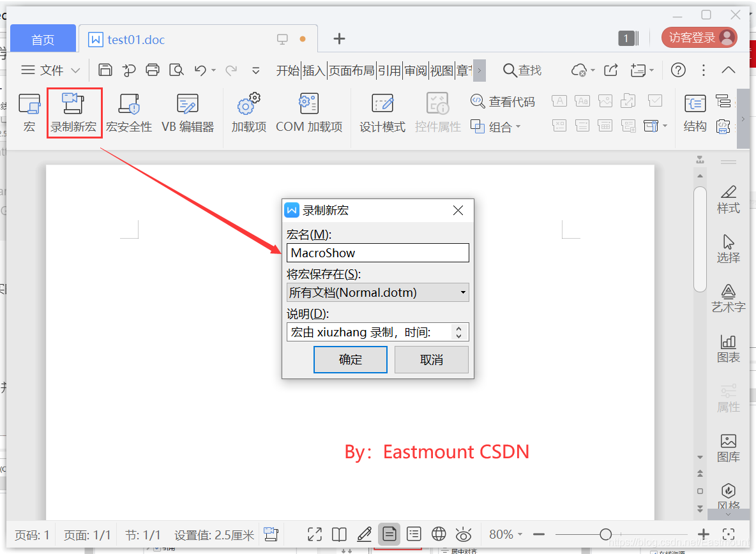Go to 首页 home tab

[43, 39]
